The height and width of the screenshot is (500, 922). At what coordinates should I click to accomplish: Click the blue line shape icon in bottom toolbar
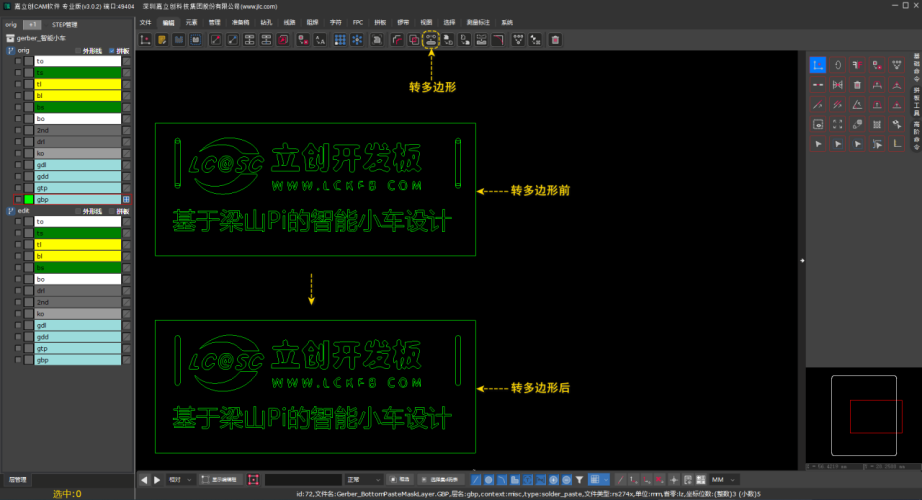[475, 480]
